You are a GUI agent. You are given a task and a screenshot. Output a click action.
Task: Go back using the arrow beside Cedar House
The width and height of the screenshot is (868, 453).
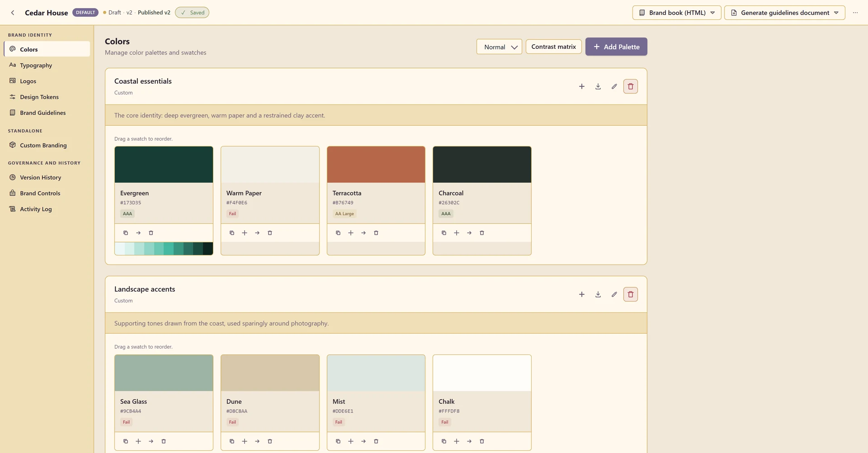(x=13, y=13)
